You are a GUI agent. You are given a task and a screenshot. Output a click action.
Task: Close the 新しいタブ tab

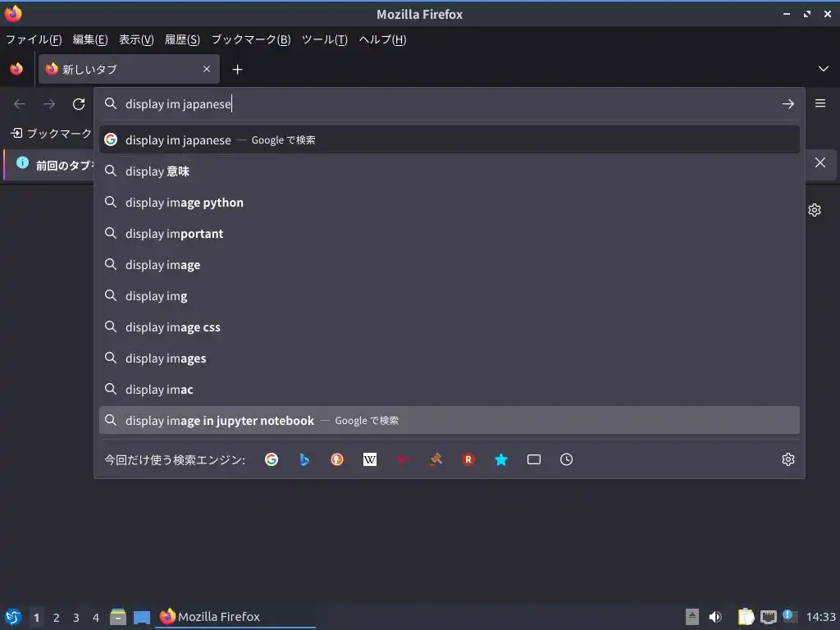pos(207,69)
